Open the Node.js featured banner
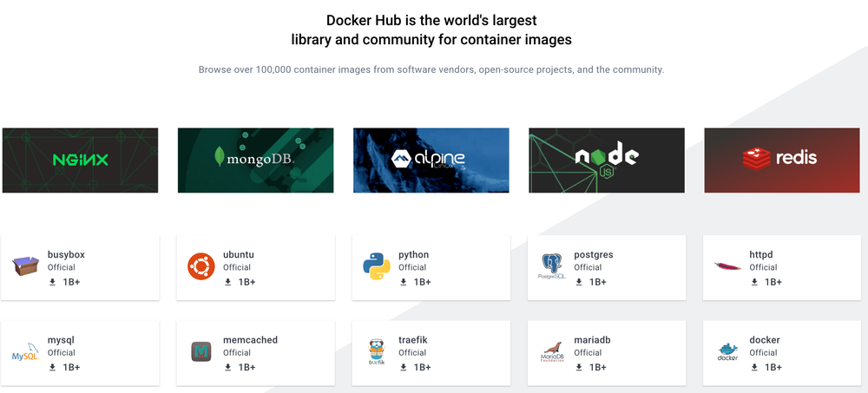Viewport: 868px width, 393px height. [x=607, y=160]
